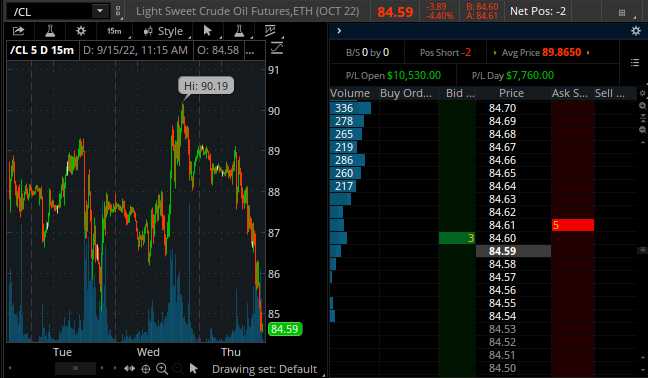Click the Net Pos: -2 label
Image resolution: width=648 pixels, height=378 pixels.
pyautogui.click(x=538, y=11)
